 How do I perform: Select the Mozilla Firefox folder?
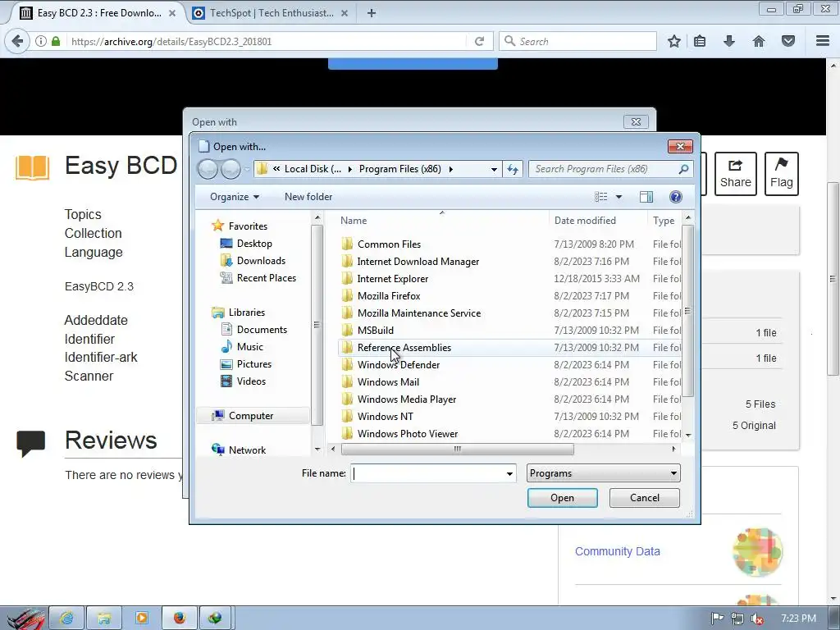[x=388, y=295]
